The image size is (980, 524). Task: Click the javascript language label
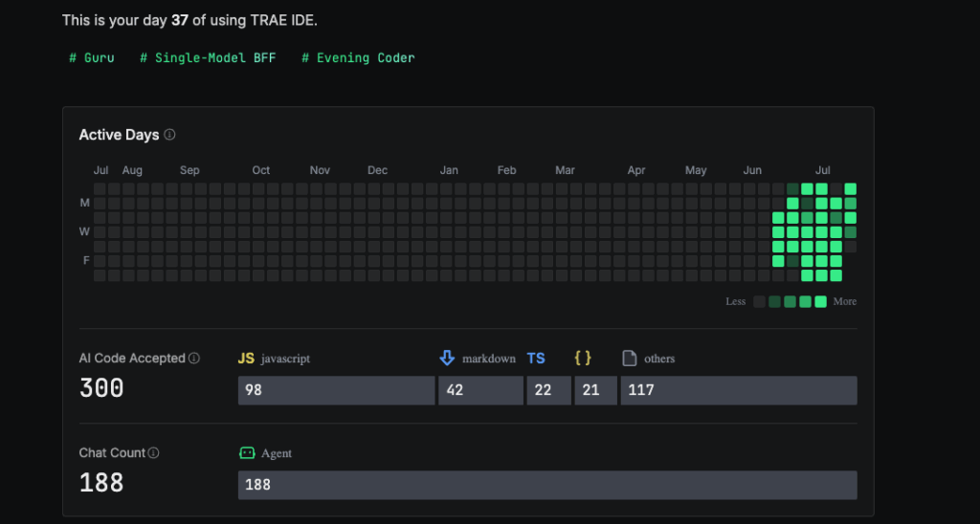(285, 359)
